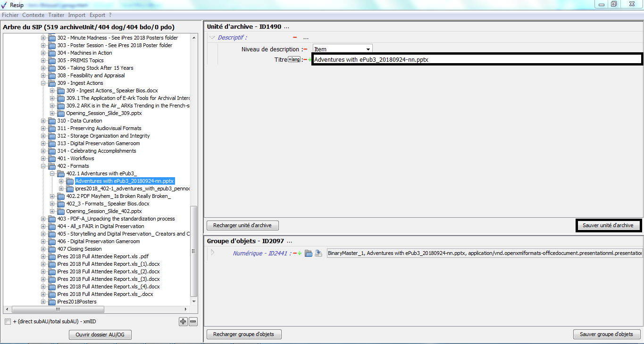Click the minus icon below the SIP tree

pos(193,321)
